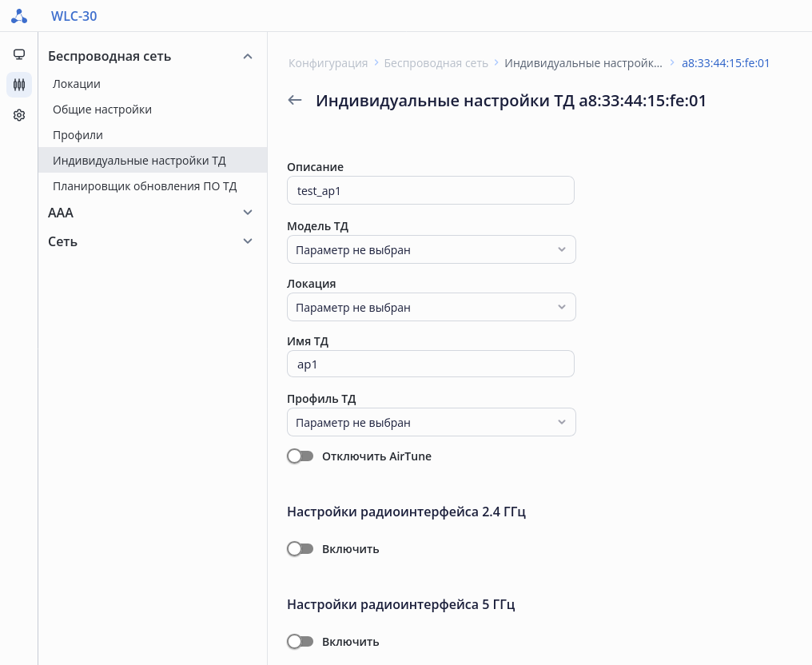The height and width of the screenshot is (665, 812).
Task: Enable the 5 ГГц radio interface toggle
Action: [301, 642]
